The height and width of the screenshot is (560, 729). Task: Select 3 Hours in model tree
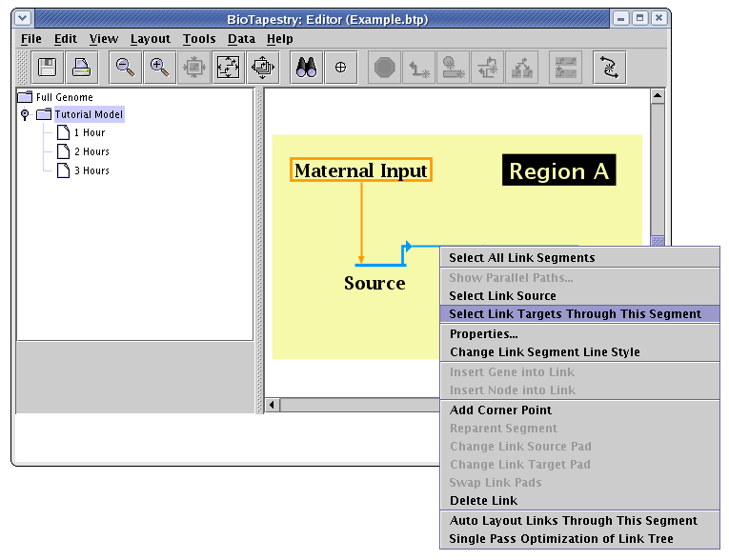(x=91, y=171)
